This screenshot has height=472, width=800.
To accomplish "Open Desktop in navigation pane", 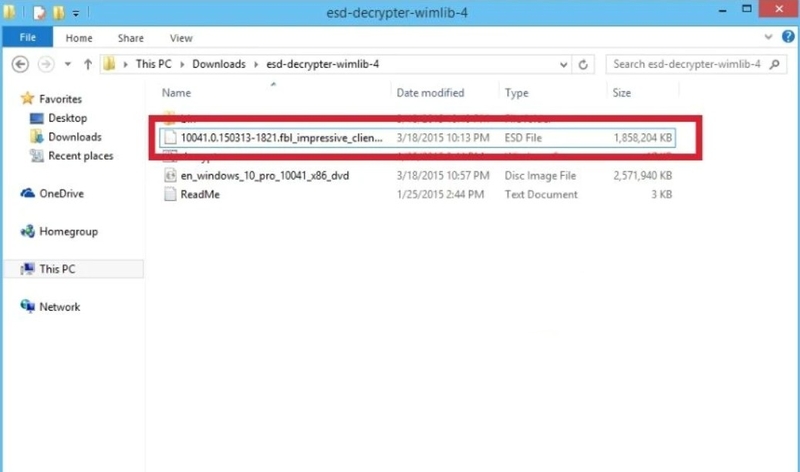I will (x=67, y=118).
